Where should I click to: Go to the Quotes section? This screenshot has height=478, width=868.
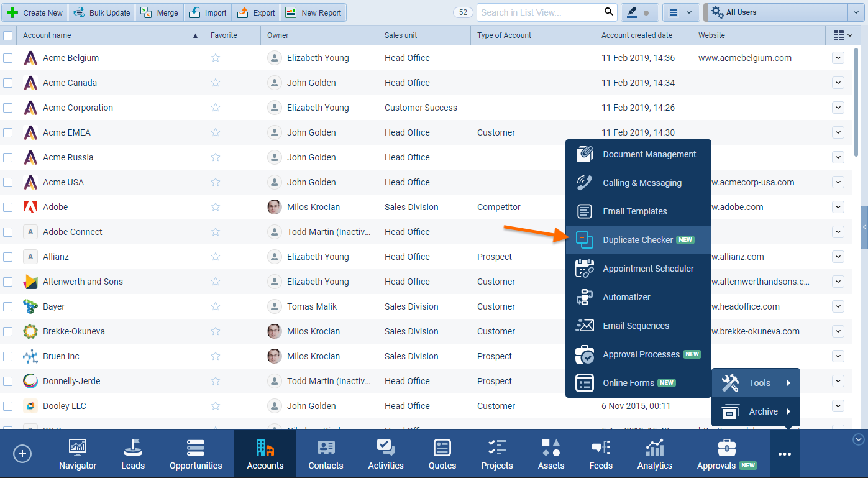tap(442, 454)
